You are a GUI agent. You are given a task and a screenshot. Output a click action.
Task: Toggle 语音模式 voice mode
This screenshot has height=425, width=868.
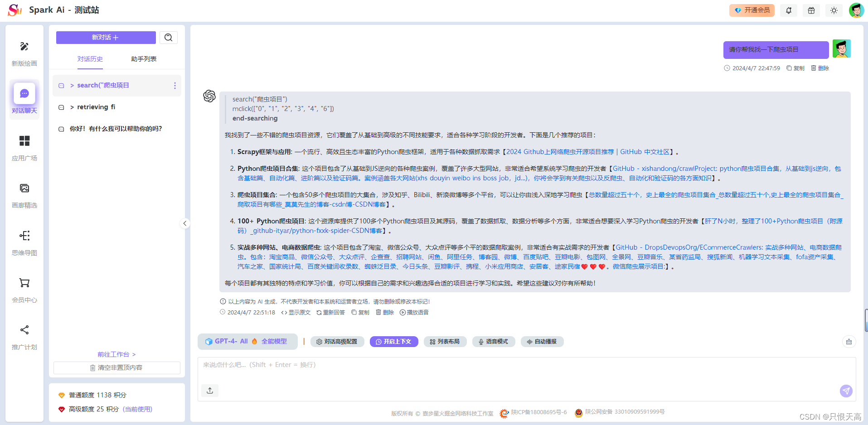click(494, 342)
